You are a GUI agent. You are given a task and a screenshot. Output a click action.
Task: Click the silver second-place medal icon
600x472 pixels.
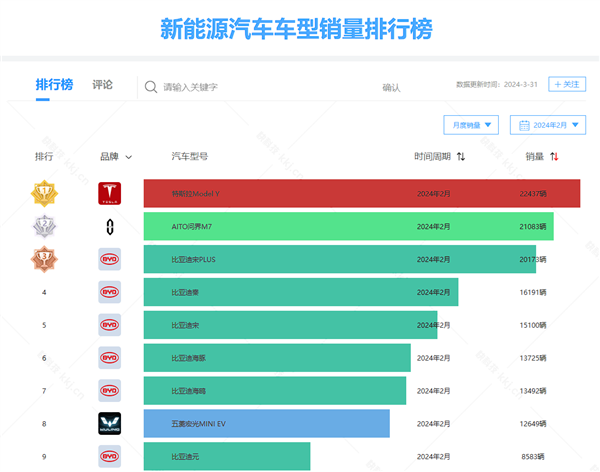click(43, 227)
